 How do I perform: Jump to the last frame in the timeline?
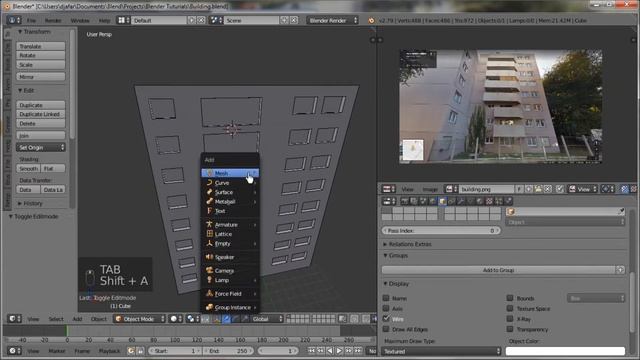tap(358, 351)
